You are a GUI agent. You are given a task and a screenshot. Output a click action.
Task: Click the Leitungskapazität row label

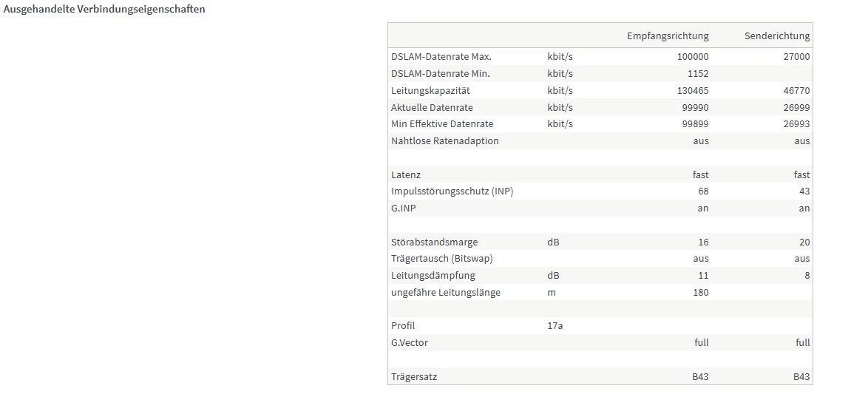(430, 90)
